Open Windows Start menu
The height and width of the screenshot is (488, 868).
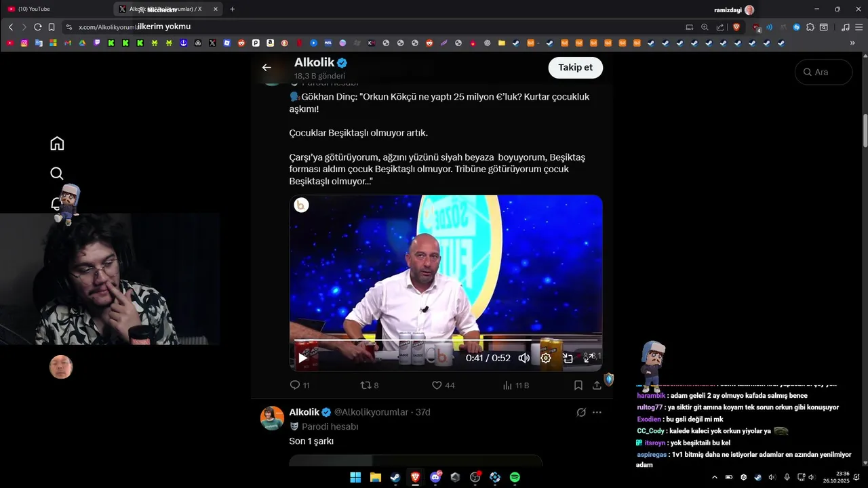(x=355, y=477)
